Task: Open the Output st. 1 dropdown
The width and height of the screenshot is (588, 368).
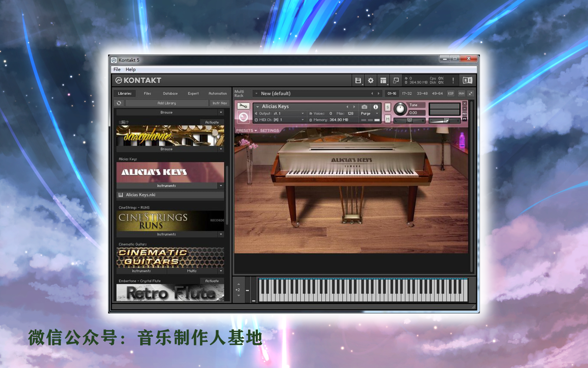Action: 303,113
